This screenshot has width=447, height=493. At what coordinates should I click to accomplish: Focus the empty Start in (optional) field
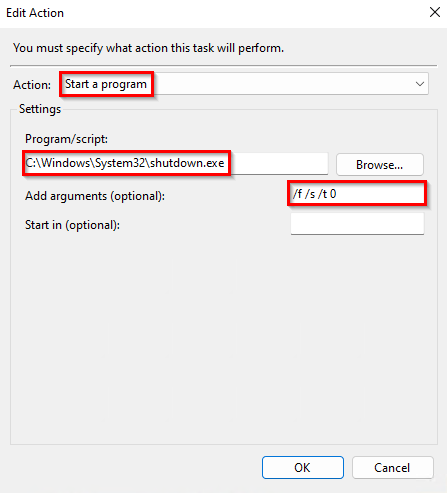click(357, 224)
